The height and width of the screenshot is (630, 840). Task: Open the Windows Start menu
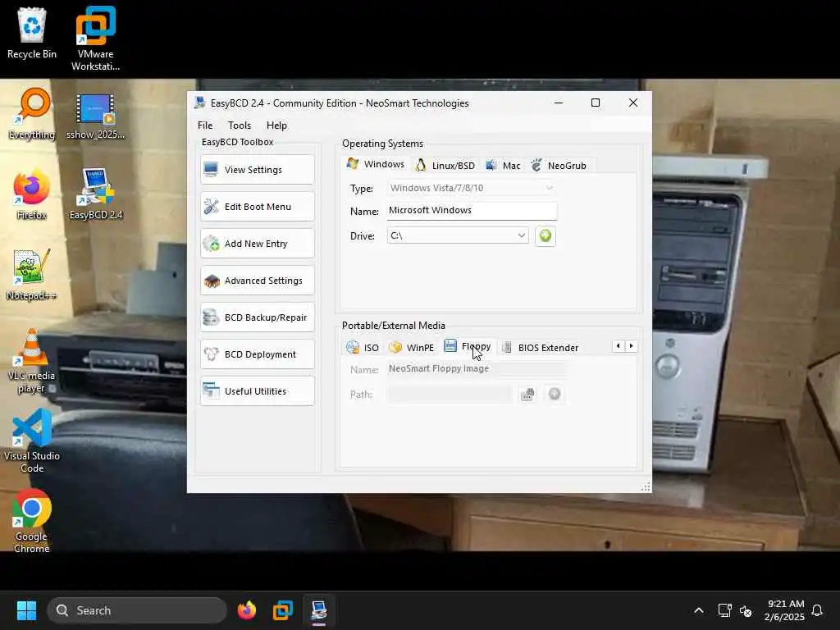[26, 610]
